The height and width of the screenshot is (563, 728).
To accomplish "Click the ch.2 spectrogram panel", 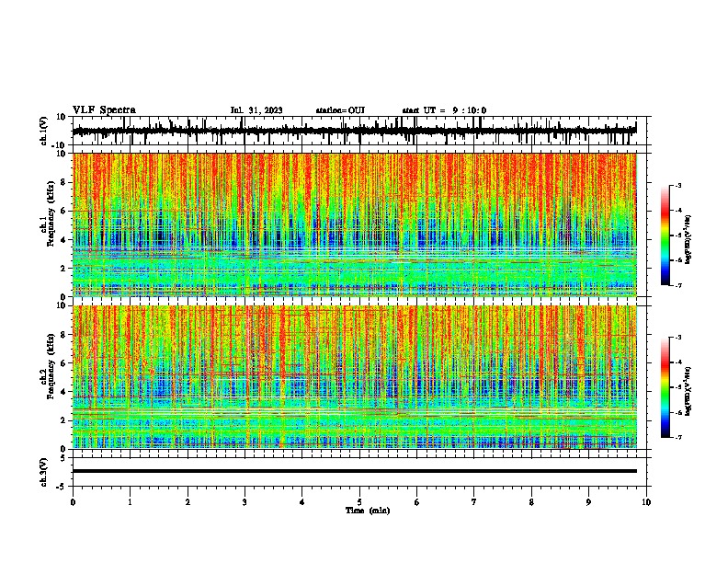I will point(354,377).
